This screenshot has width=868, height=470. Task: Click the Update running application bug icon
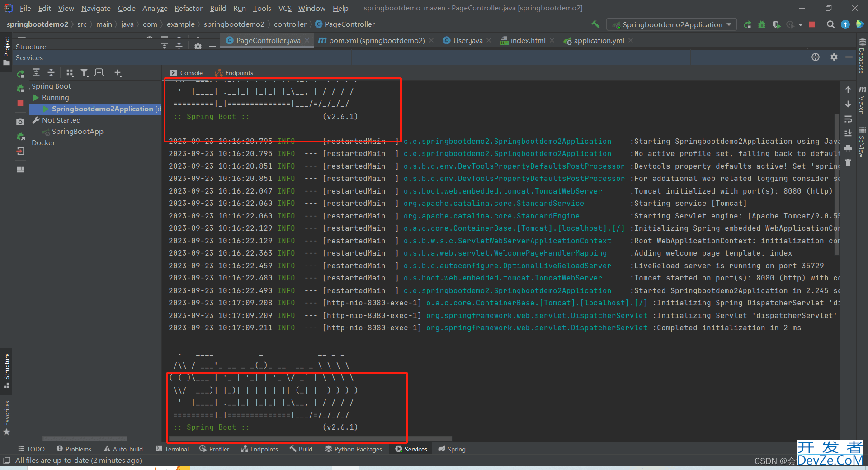click(20, 136)
